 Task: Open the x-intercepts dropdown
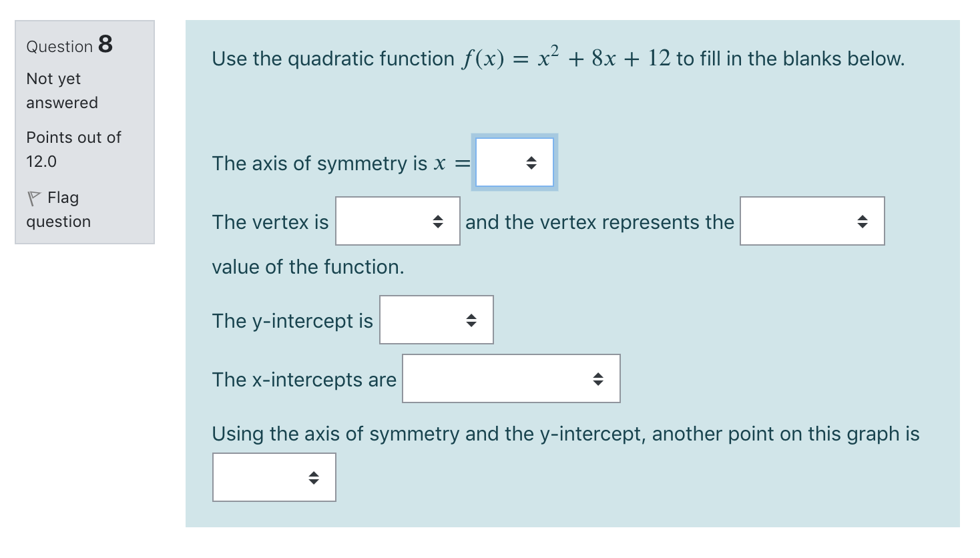[511, 378]
